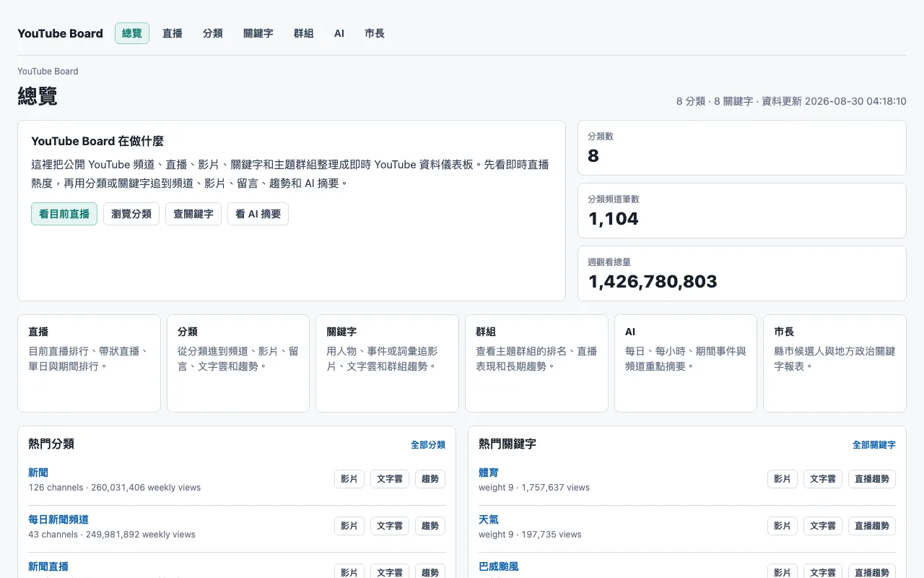The width and height of the screenshot is (924, 578).
Task: Click the 查關鍵字 button
Action: point(193,214)
